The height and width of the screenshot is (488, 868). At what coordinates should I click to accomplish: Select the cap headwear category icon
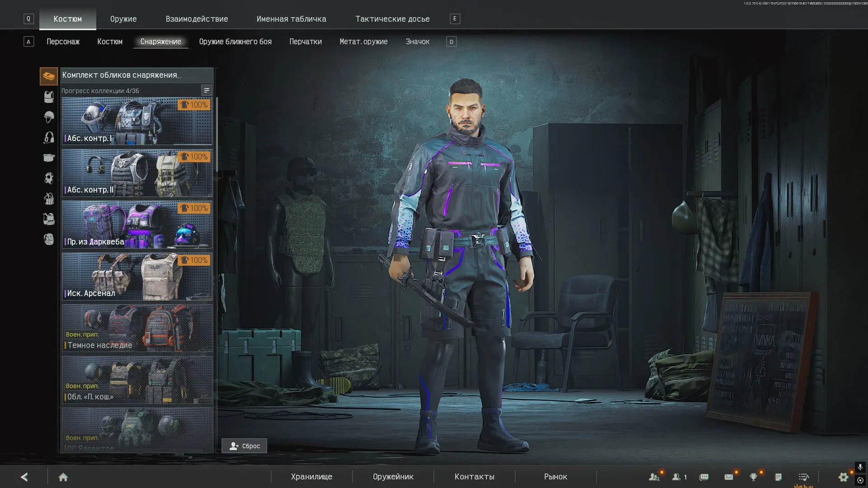coord(49,158)
